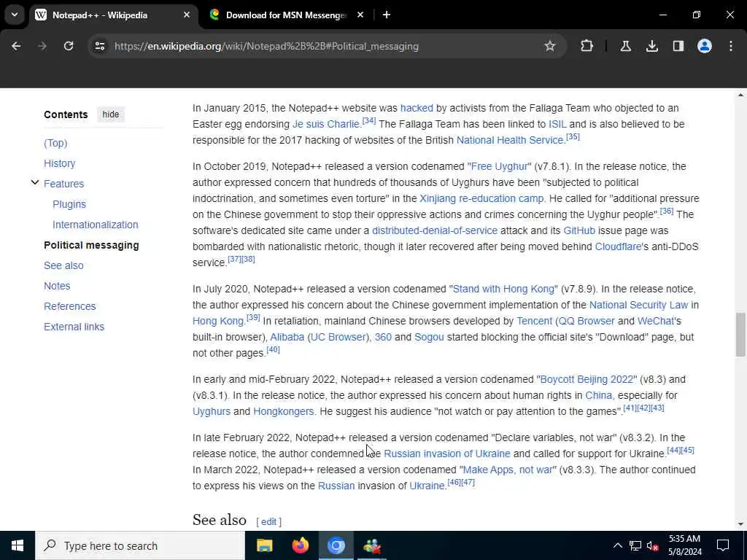Open the muted volume tray icon

[652, 545]
